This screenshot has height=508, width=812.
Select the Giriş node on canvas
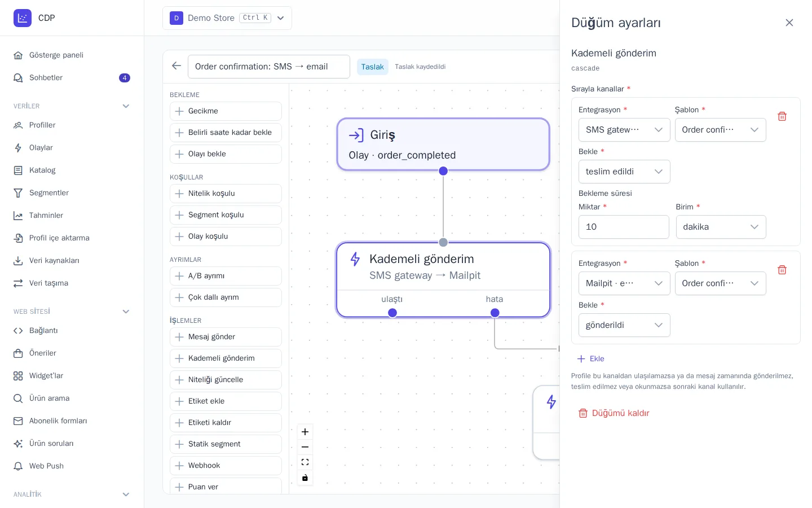443,144
